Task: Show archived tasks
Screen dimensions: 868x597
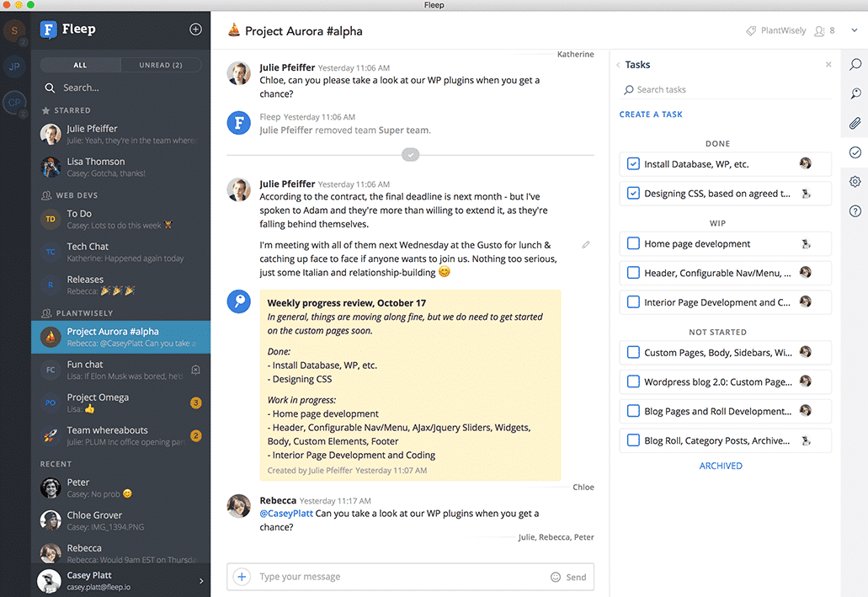Action: [x=721, y=465]
